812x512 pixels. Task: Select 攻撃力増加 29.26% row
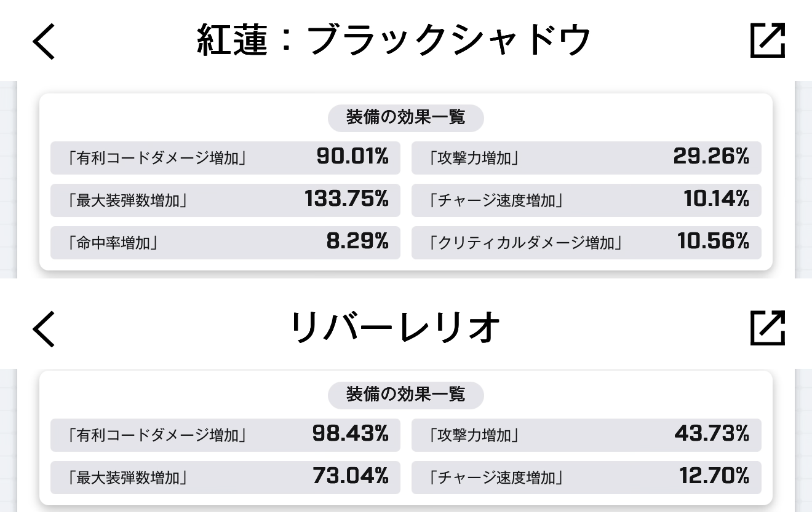[586, 158]
